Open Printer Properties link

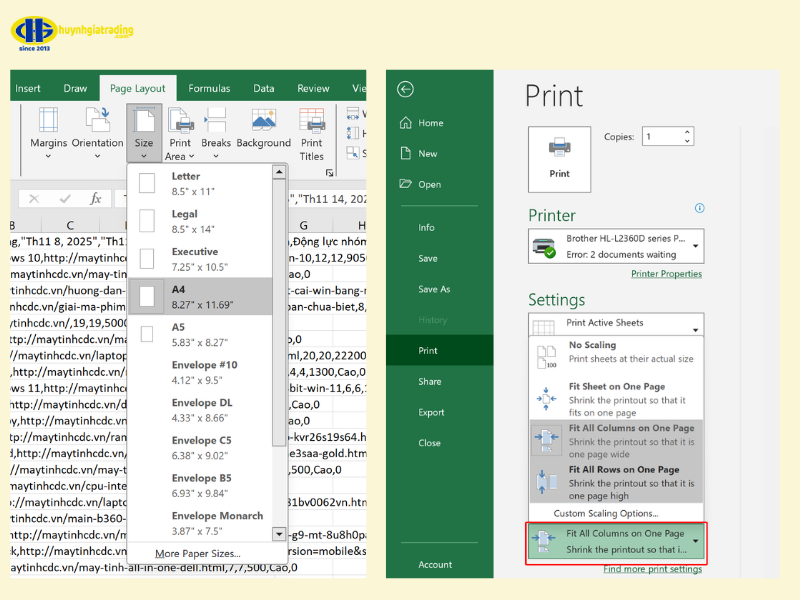tap(666, 273)
